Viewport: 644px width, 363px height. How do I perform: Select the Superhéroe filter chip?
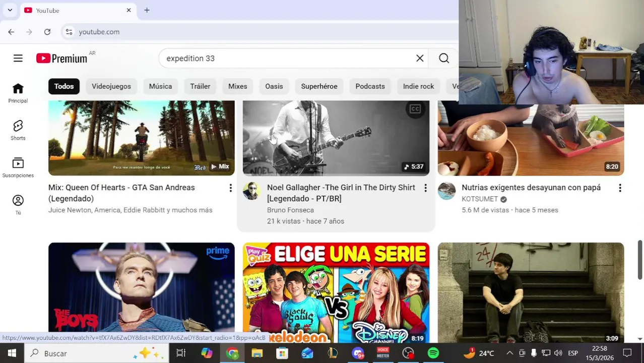(319, 86)
